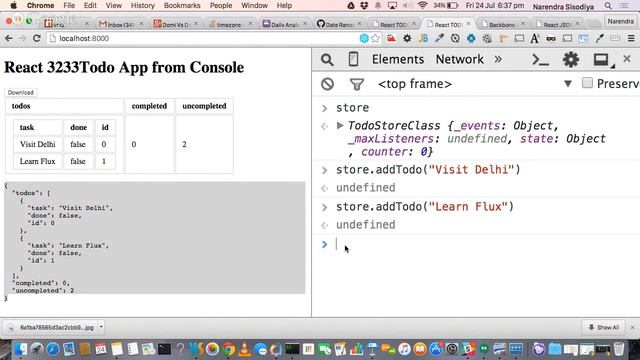Toggle device mode phone icon in DevTools
Viewport: 640px width, 360px height.
(x=353, y=60)
